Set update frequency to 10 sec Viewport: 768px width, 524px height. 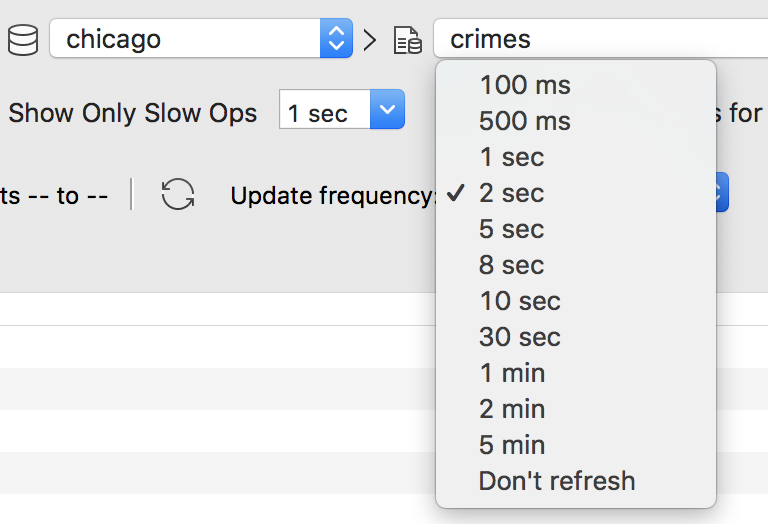click(576, 301)
